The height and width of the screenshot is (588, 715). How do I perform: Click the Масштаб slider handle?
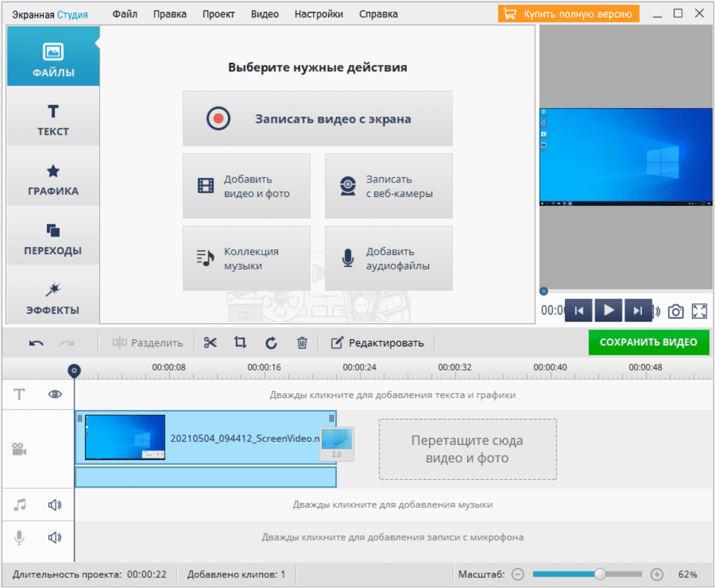pyautogui.click(x=600, y=574)
